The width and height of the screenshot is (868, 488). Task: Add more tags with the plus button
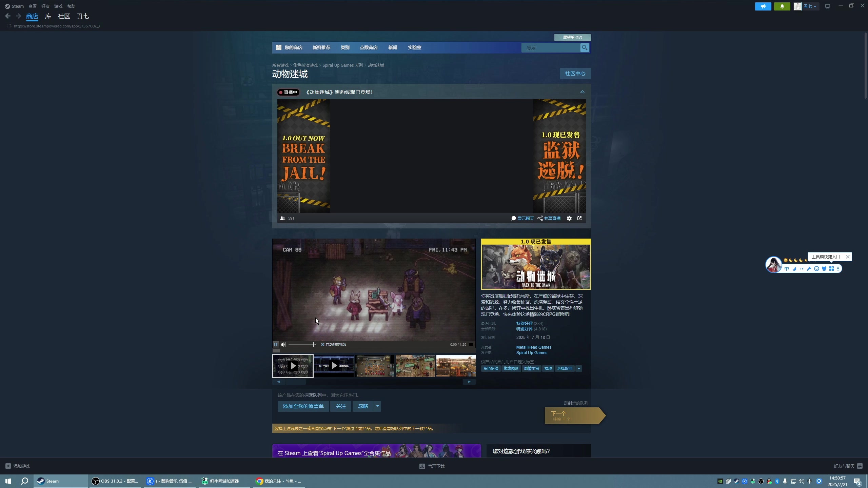pyautogui.click(x=579, y=368)
